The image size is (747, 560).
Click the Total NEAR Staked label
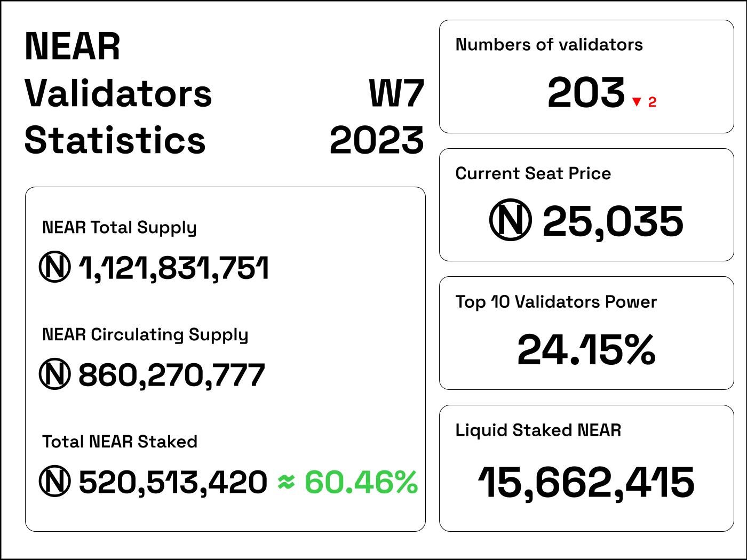(120, 442)
